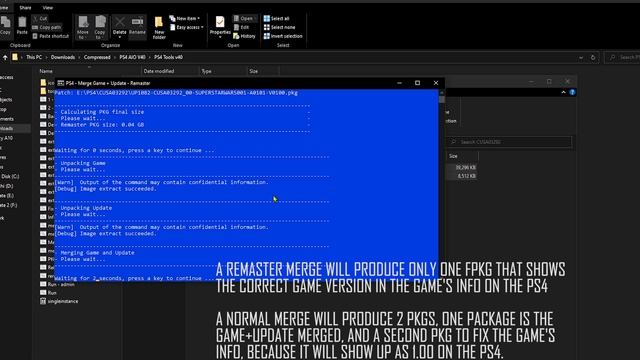Select Disk (C:) in the navigation pane
Image resolution: width=640 pixels, height=360 pixels.
pyautogui.click(x=10, y=177)
